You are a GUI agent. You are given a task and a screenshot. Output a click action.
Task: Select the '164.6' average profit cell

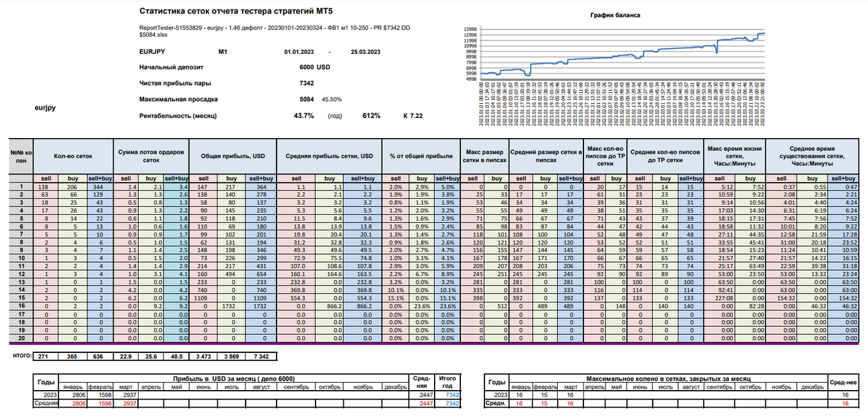329,275
